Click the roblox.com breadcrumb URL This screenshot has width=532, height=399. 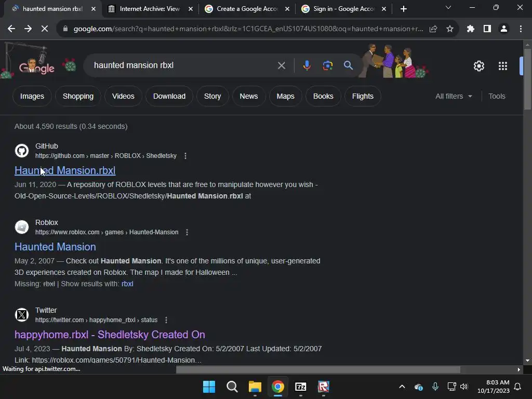107,232
